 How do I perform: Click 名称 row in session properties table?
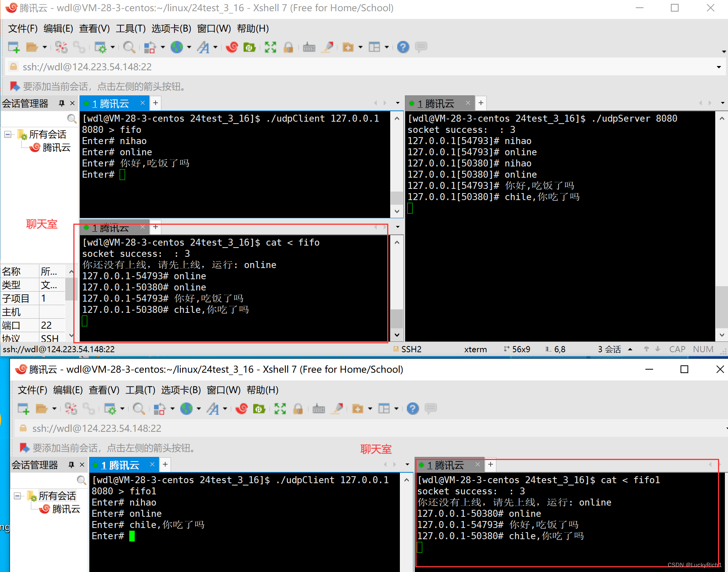click(x=33, y=272)
